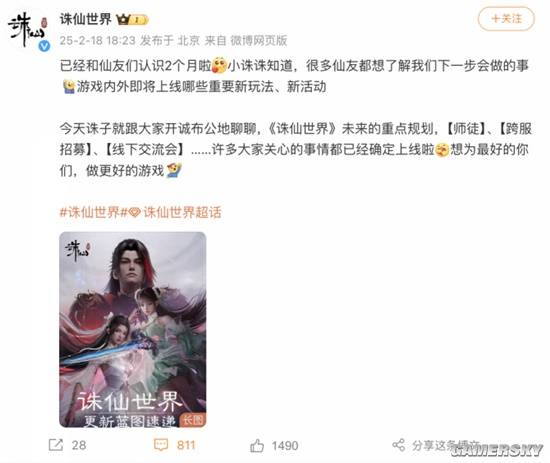
Task: Click the repost icon beside 28
Action: click(56, 445)
